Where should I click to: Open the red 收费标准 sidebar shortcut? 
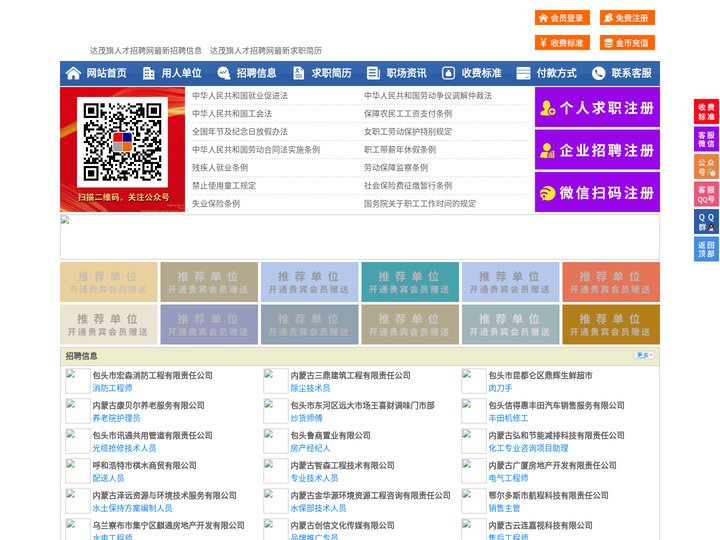706,112
